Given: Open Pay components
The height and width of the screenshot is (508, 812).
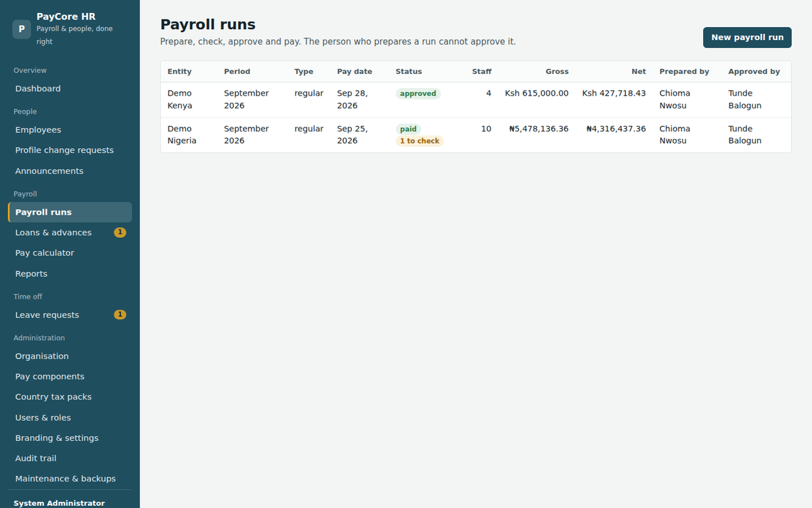Looking at the screenshot, I should coord(70,377).
